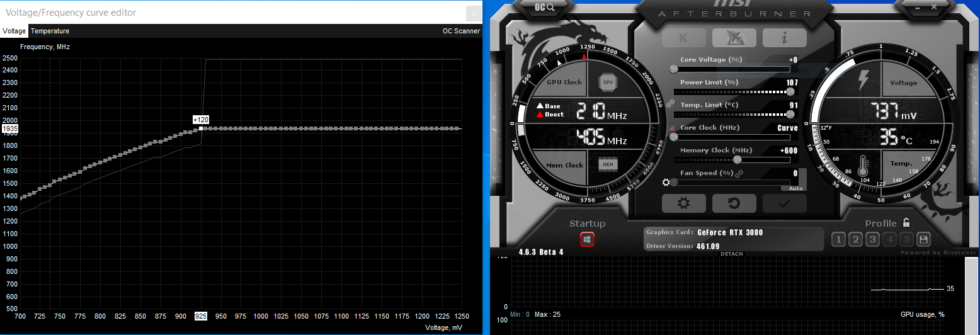Open Afterburner settings gear button
Screen dimensions: 980x335
(x=683, y=203)
